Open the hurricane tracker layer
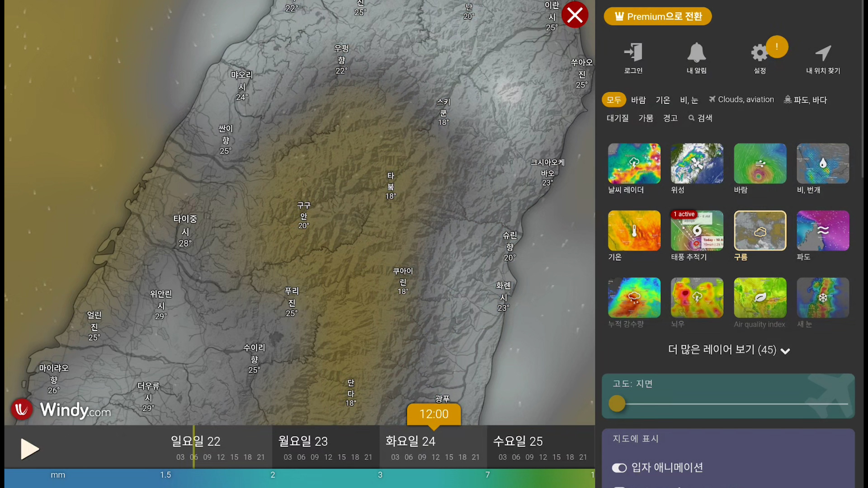The height and width of the screenshot is (488, 868). tap(697, 230)
